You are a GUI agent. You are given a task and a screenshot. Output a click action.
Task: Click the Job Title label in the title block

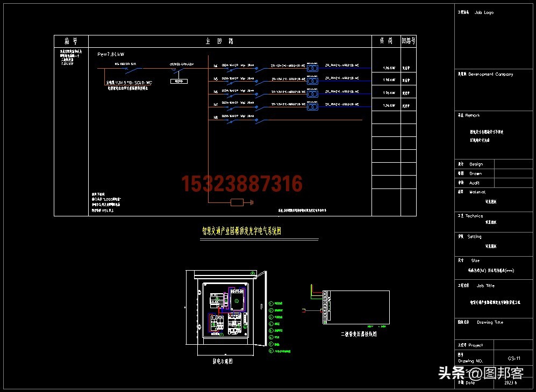[x=485, y=286]
